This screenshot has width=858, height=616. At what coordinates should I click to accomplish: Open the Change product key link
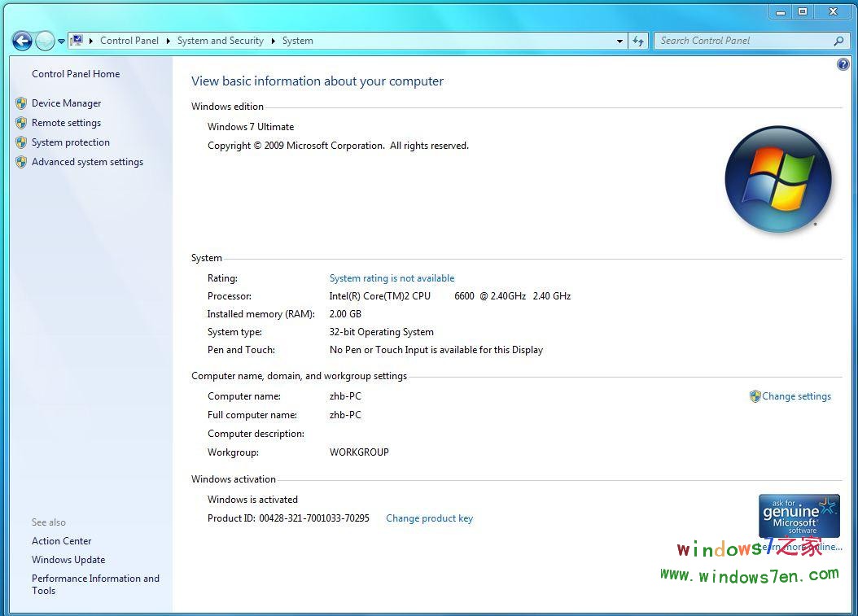click(x=429, y=518)
